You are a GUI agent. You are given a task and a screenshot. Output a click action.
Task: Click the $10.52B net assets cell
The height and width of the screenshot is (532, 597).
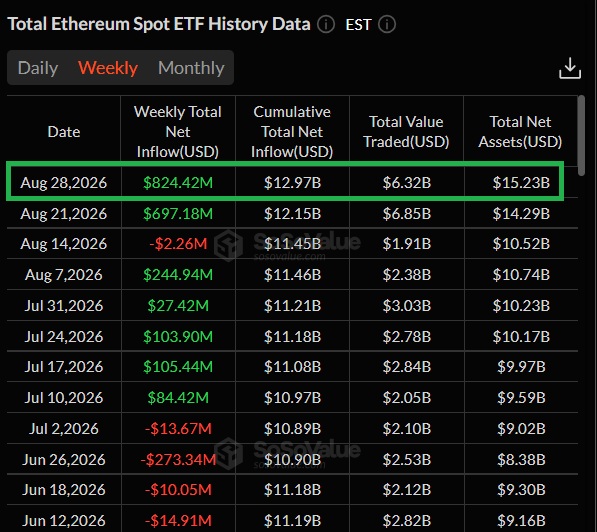[521, 244]
